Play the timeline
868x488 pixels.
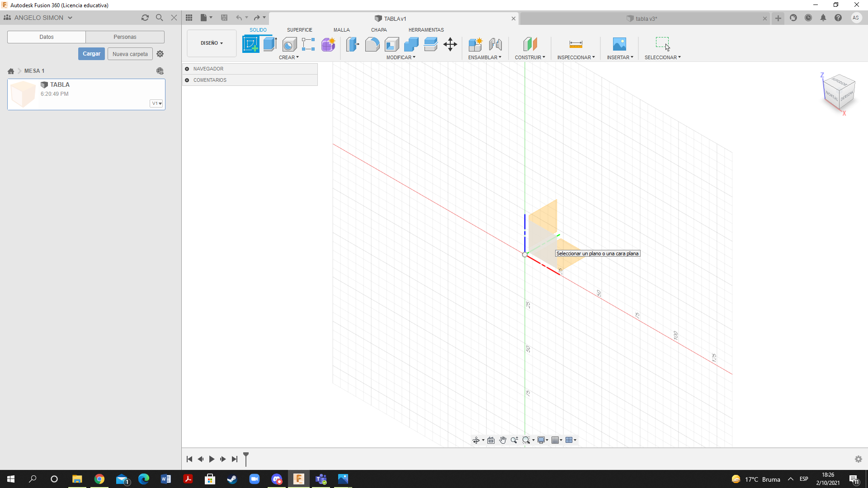pyautogui.click(x=212, y=459)
